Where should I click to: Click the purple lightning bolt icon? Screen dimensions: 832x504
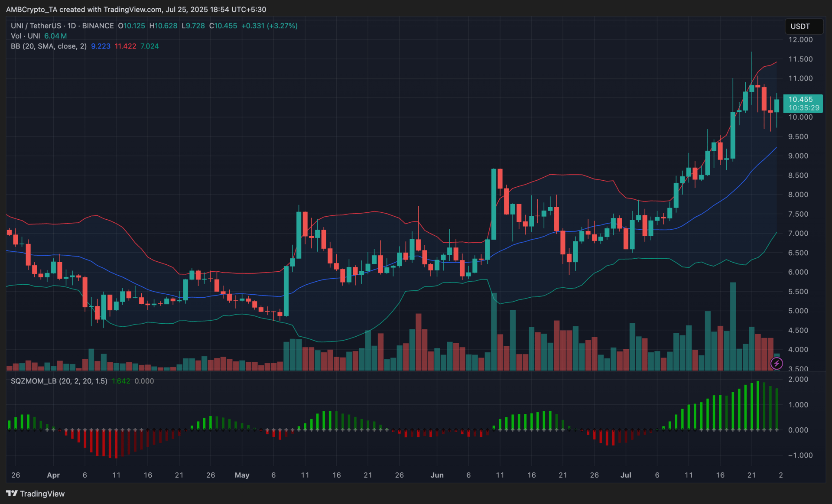click(x=776, y=364)
